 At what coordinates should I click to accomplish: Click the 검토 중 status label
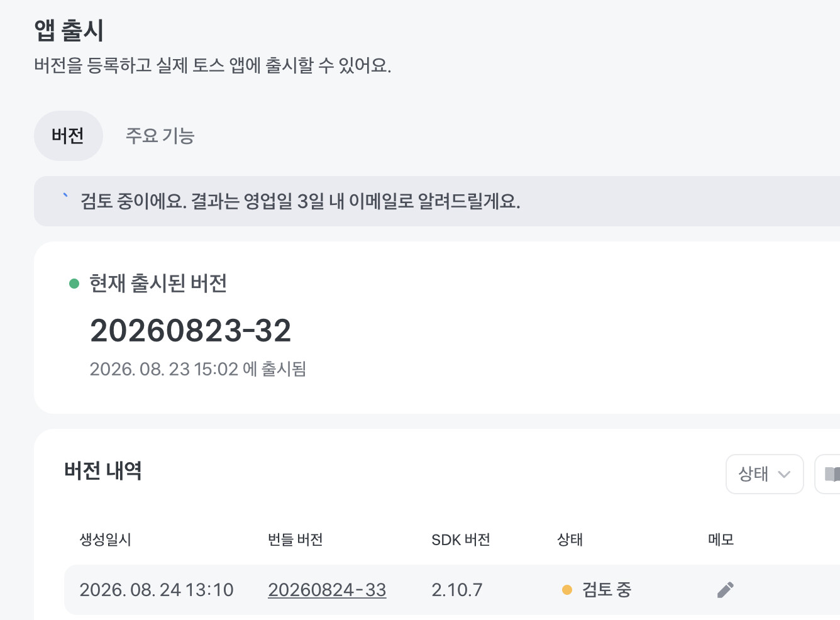[x=607, y=590]
